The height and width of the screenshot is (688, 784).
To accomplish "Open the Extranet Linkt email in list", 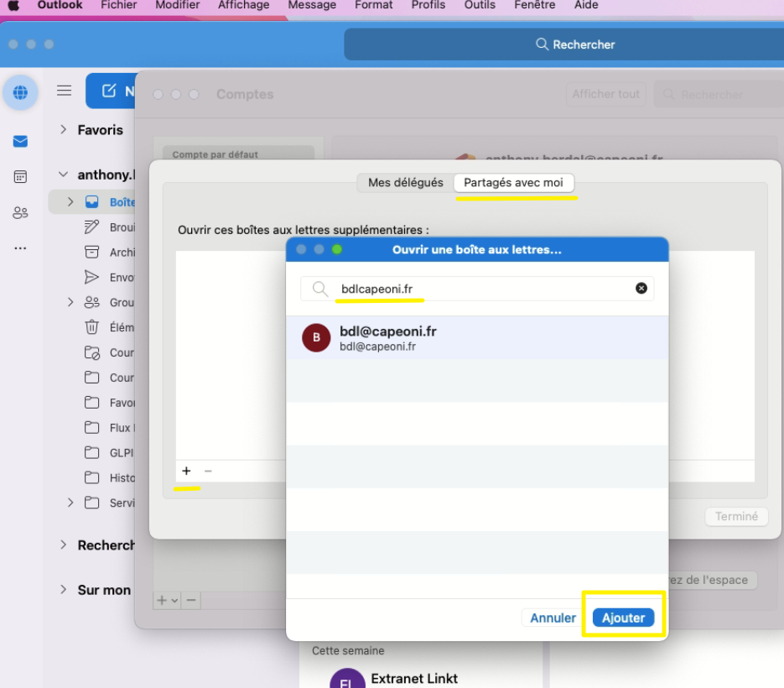I will pyautogui.click(x=420, y=679).
